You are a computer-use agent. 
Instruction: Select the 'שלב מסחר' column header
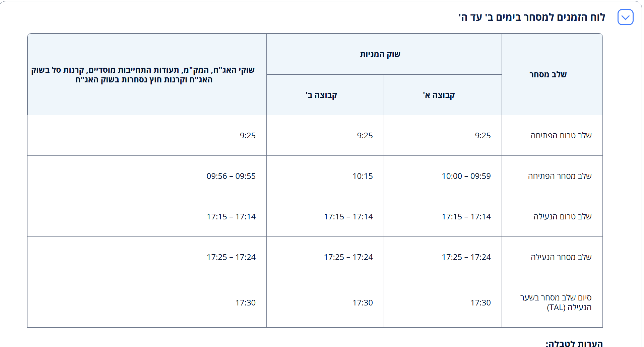(x=548, y=75)
